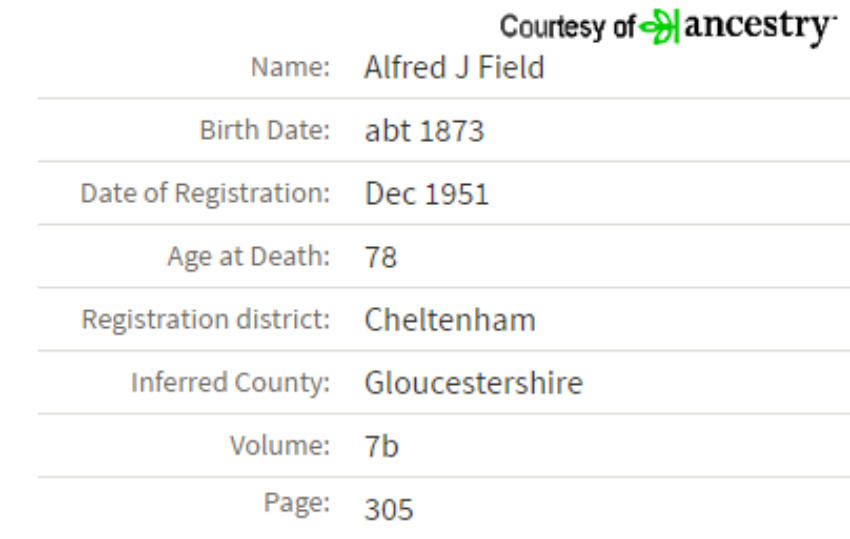Select the Dec 1951 registration value

coord(427,194)
